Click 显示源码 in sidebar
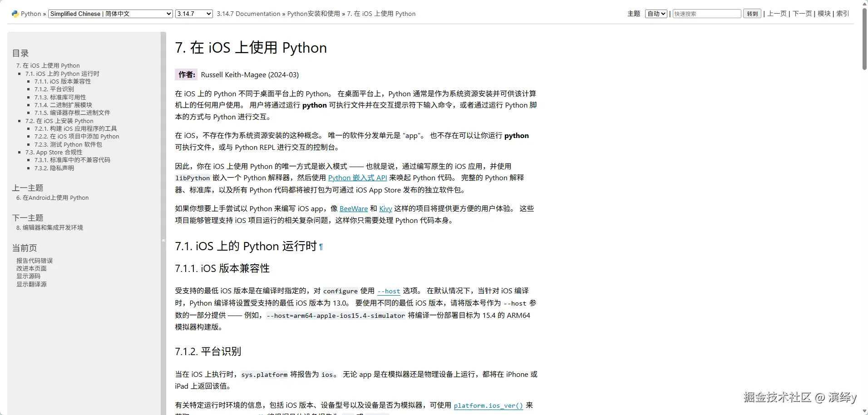Screen dimensions: 868x415 point(28,276)
